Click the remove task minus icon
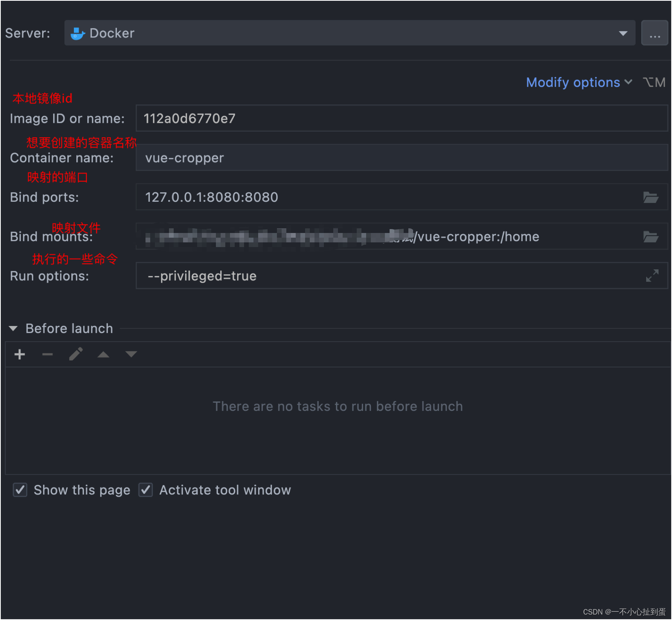The height and width of the screenshot is (620, 672). pyautogui.click(x=47, y=355)
